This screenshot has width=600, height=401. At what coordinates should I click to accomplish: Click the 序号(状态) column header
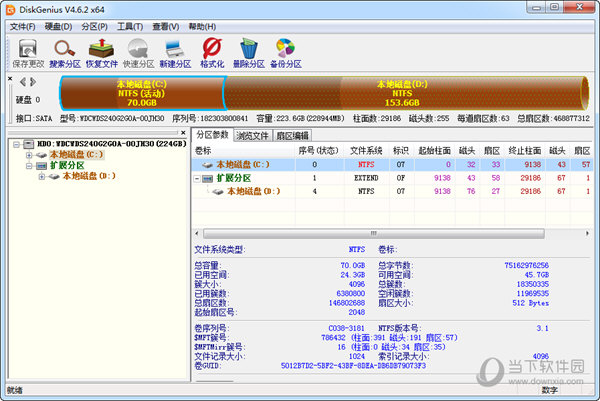click(319, 151)
